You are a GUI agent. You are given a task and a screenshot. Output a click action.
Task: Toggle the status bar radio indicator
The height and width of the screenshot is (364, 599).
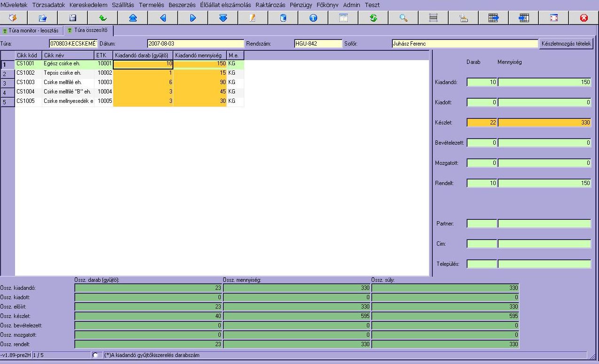point(95,355)
